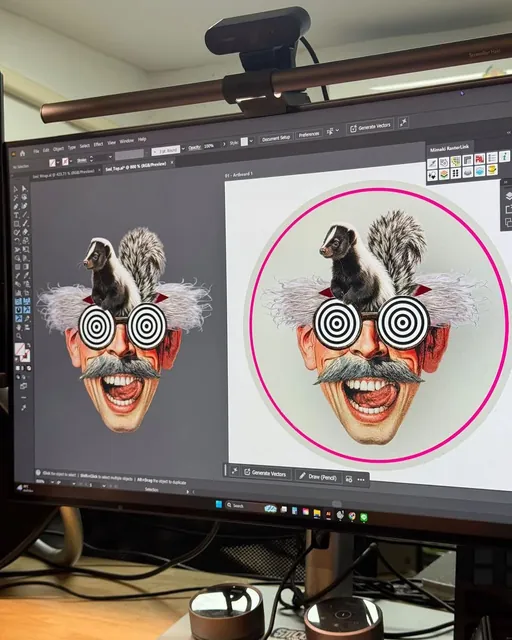Click the Home icon beside File menu
Image resolution: width=512 pixels, height=640 pixels.
[x=22, y=153]
